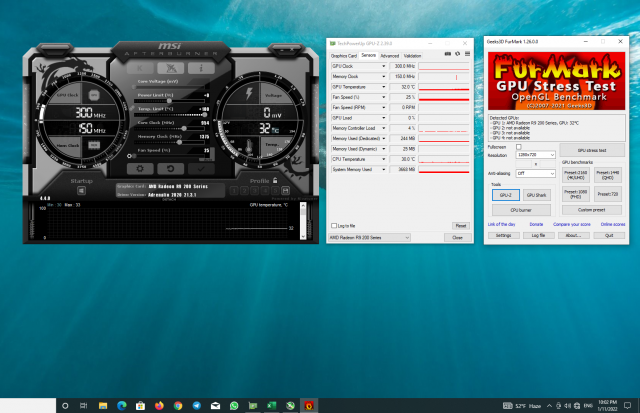Open AMD Radeon R9 200 Series device dropdown
This screenshot has height=413, width=640.
point(369,238)
